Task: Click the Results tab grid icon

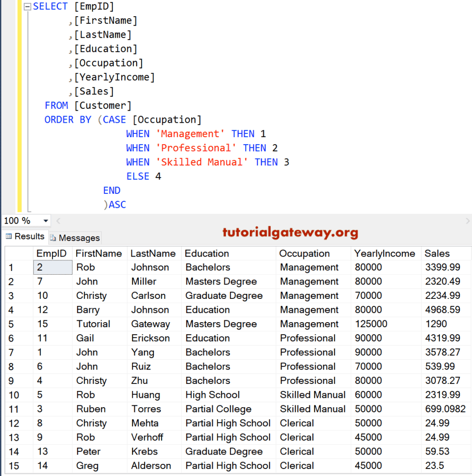Action: click(8, 237)
